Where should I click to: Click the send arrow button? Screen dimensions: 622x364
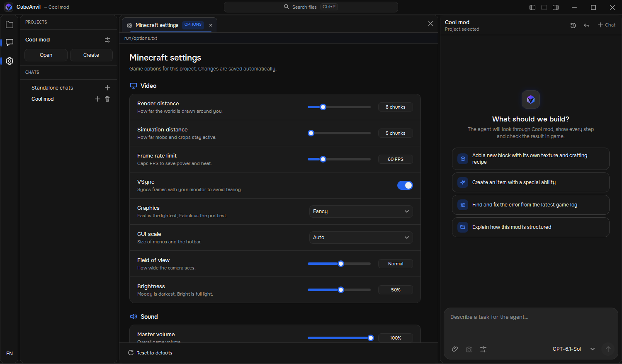click(608, 349)
